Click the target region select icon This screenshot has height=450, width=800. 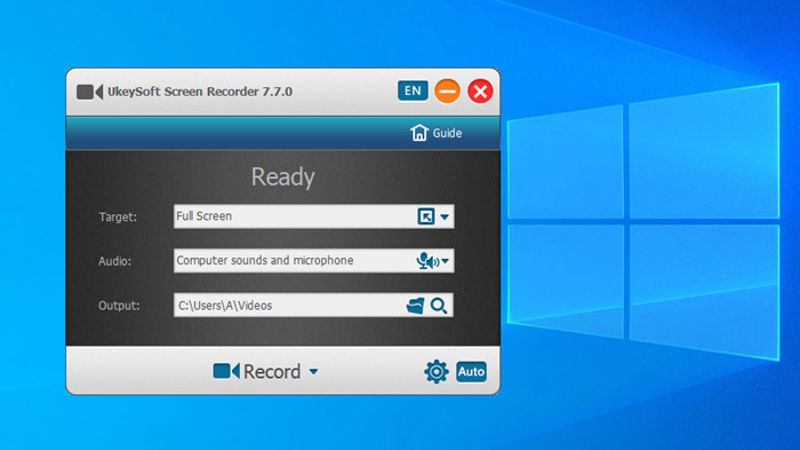(x=426, y=216)
